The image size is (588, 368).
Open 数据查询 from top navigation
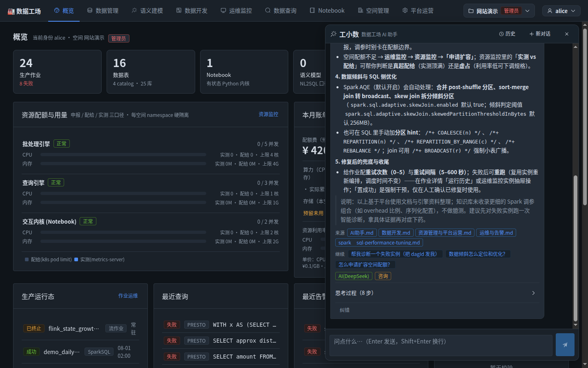tap(281, 11)
